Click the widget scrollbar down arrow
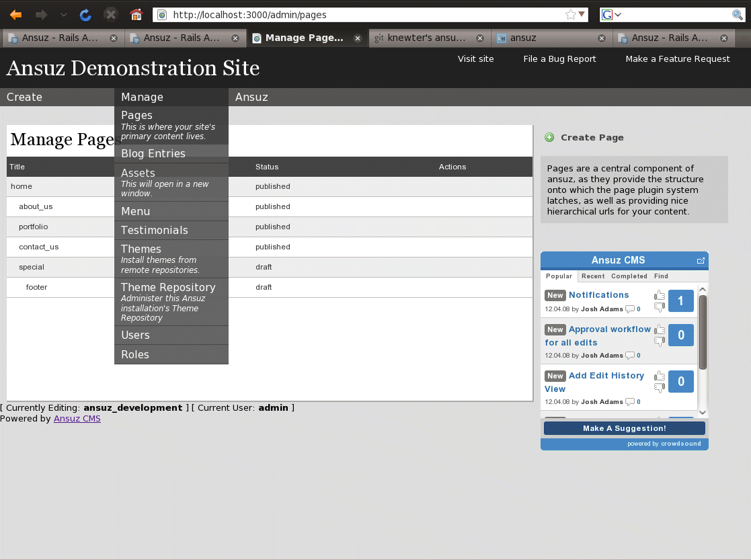The height and width of the screenshot is (560, 751). (x=703, y=413)
